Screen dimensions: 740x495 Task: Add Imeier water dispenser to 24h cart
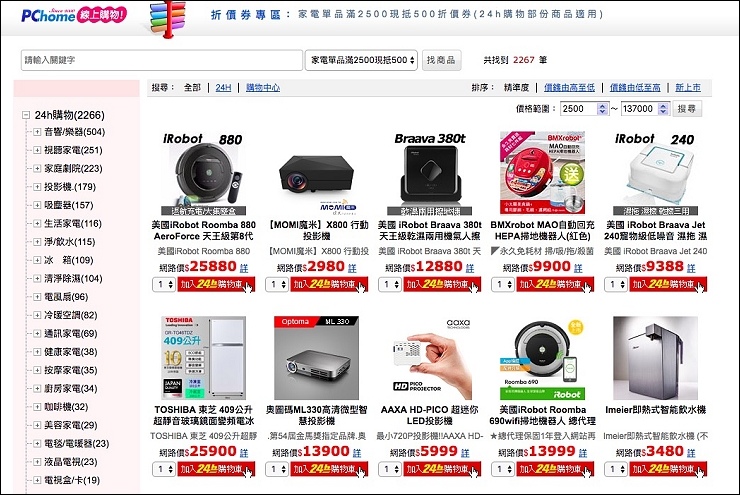point(668,470)
